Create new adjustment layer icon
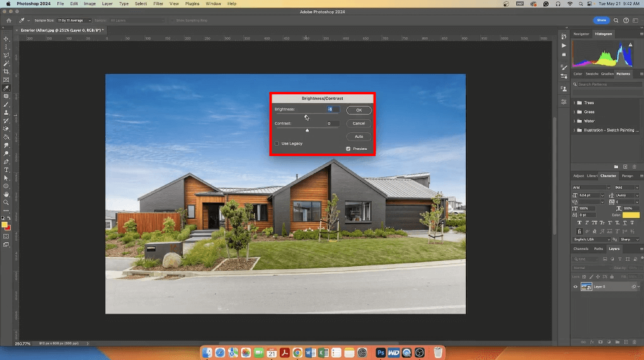The width and height of the screenshot is (644, 360). point(609,342)
